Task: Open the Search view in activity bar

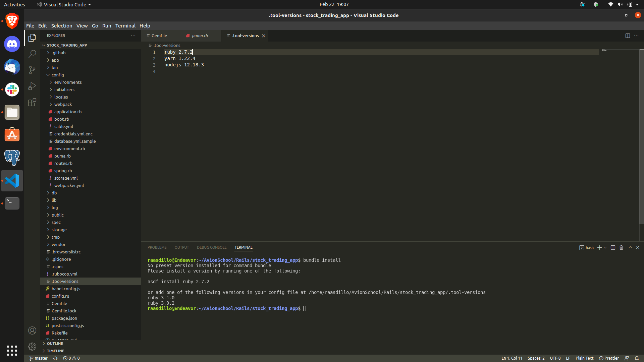Action: (x=32, y=54)
